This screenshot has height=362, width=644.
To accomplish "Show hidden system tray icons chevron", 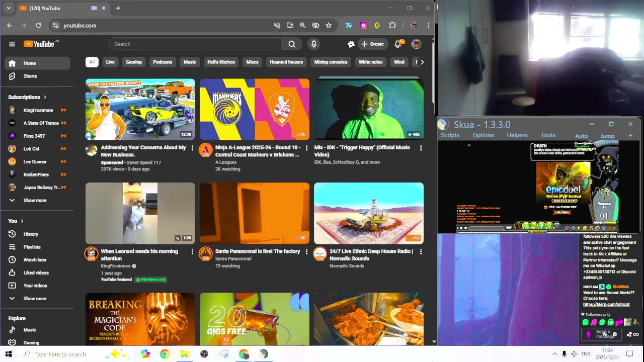I will point(554,354).
